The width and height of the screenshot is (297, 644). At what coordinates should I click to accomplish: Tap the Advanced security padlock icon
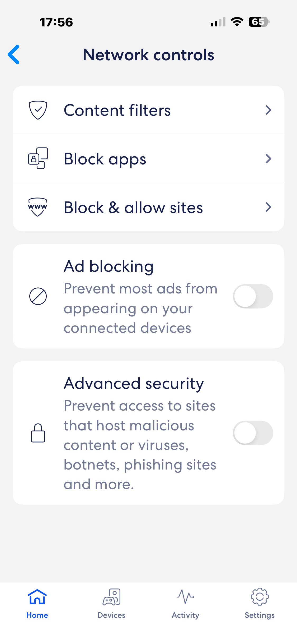tap(38, 433)
